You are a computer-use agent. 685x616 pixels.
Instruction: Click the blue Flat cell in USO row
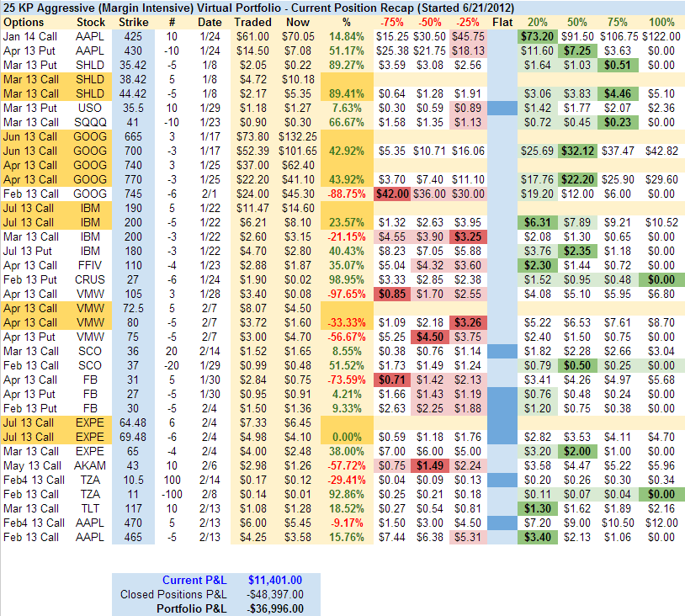[502, 108]
